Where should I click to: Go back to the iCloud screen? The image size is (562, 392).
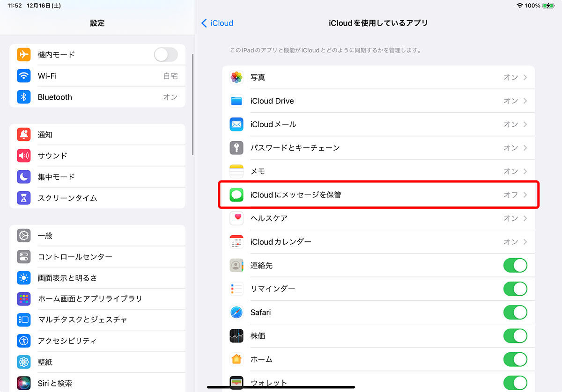coord(217,23)
